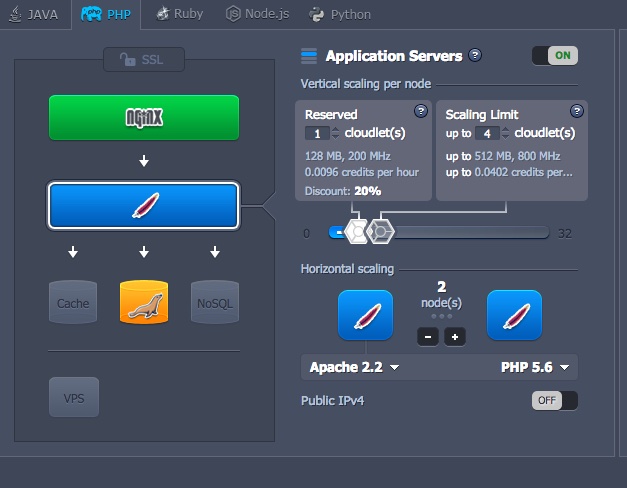Toggle the Public IPv4 OFF switch
627x488 pixels.
555,400
